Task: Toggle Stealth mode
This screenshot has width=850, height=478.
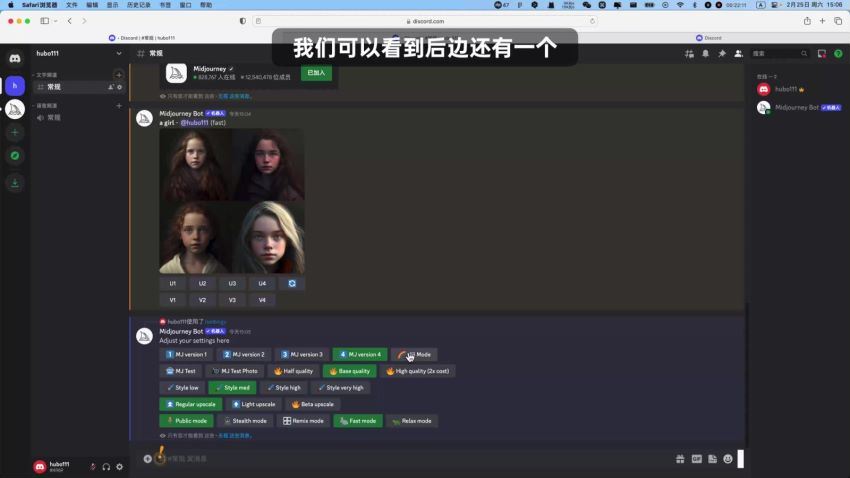Action: (x=245, y=421)
